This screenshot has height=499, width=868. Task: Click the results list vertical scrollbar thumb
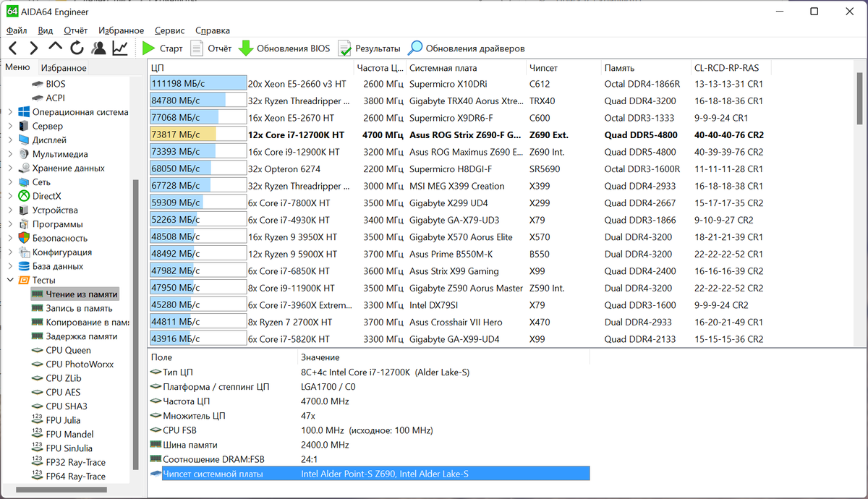[859, 98]
